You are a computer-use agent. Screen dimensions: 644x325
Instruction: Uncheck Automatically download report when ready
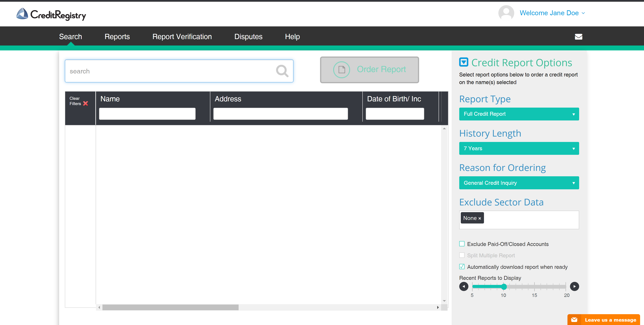(462, 267)
